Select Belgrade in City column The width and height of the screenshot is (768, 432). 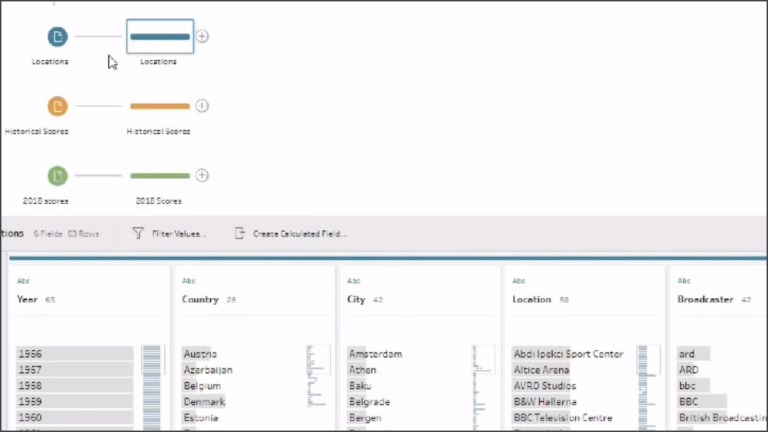point(369,402)
